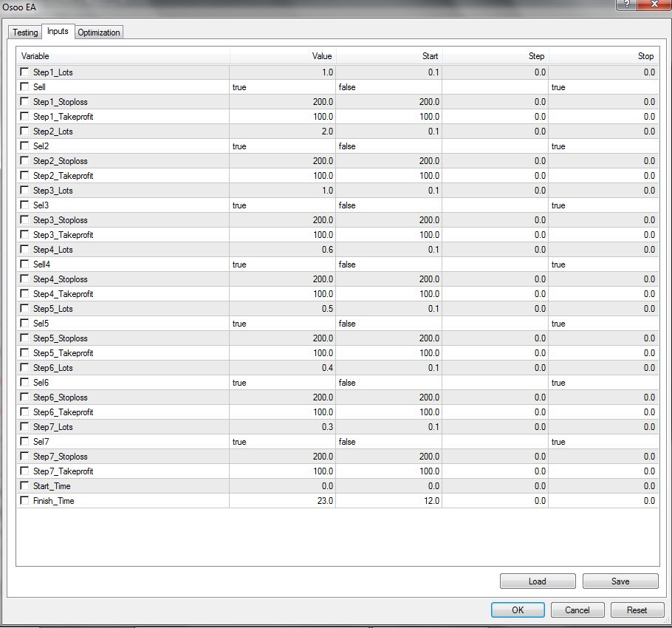Click the Value column header
672x628 pixels.
point(283,56)
